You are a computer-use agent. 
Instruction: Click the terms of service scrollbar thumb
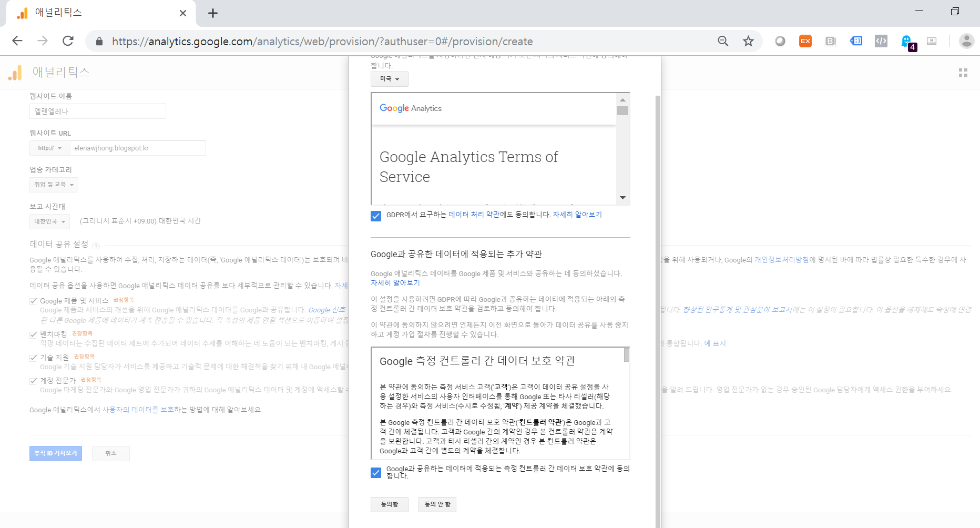click(623, 110)
